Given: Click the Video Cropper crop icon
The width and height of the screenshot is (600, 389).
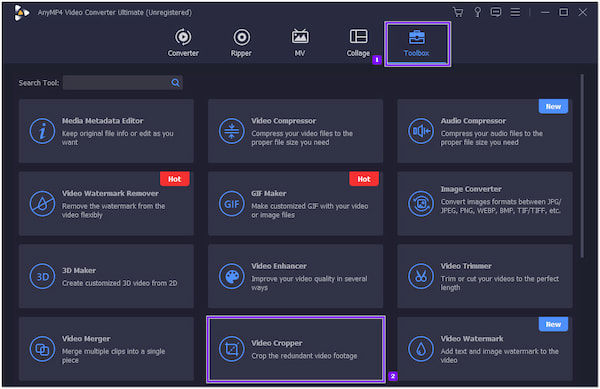Looking at the screenshot, I should (x=232, y=349).
